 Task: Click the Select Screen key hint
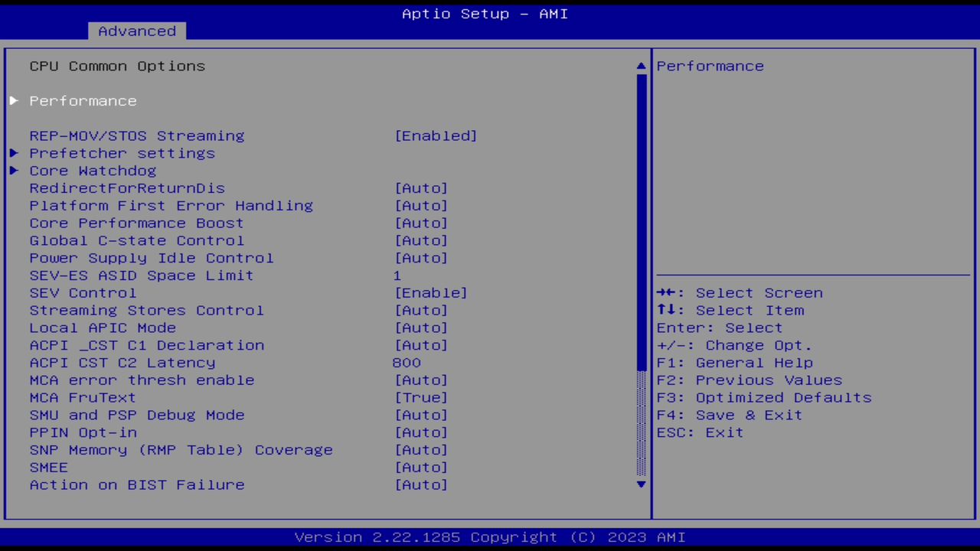pos(740,293)
